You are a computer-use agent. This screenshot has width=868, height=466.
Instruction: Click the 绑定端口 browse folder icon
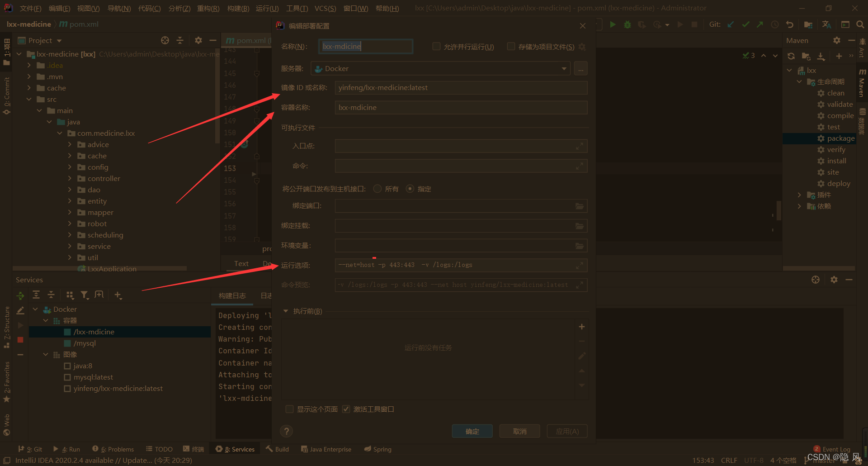pos(579,206)
